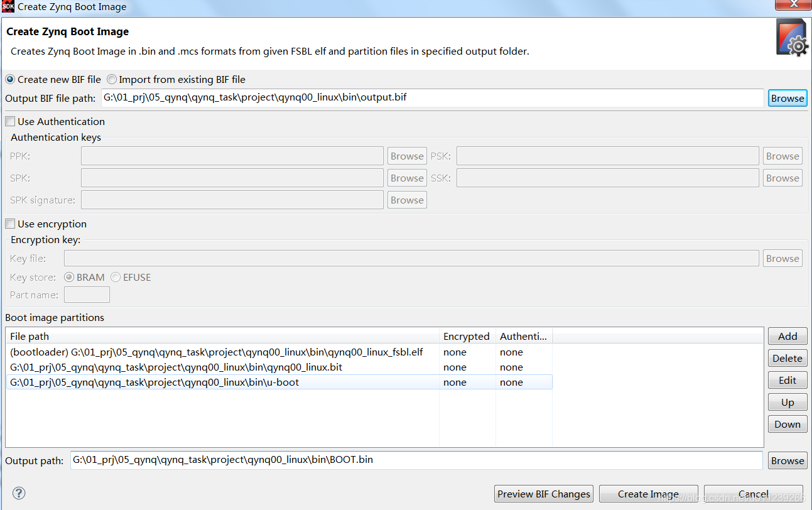Viewport: 812px width, 510px height.
Task: Click the Encrypted value of the fsbl.elf row
Action: click(x=455, y=352)
